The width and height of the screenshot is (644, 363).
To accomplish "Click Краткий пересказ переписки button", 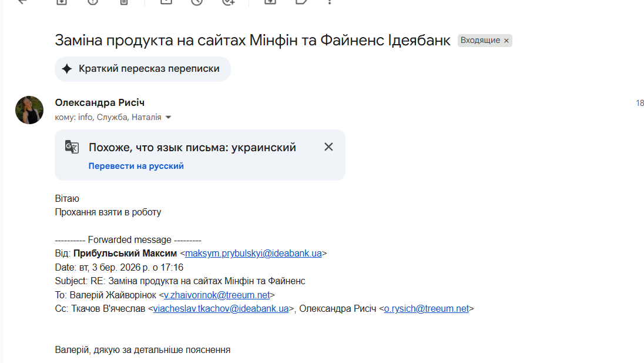I will (143, 69).
